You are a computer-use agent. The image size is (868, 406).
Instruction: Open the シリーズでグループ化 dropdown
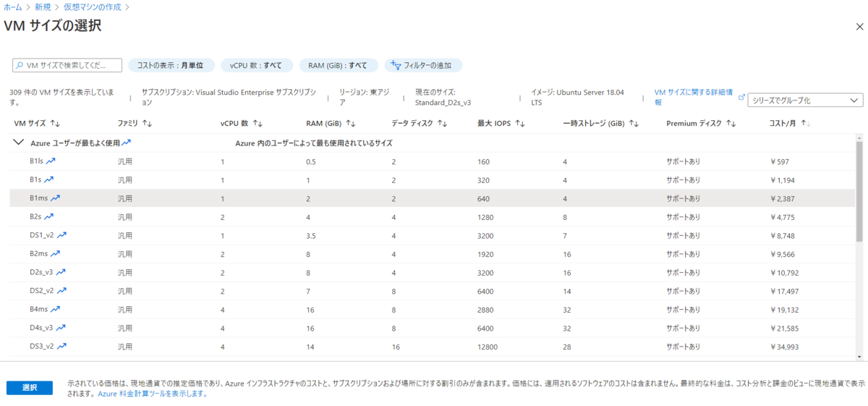[x=806, y=101]
